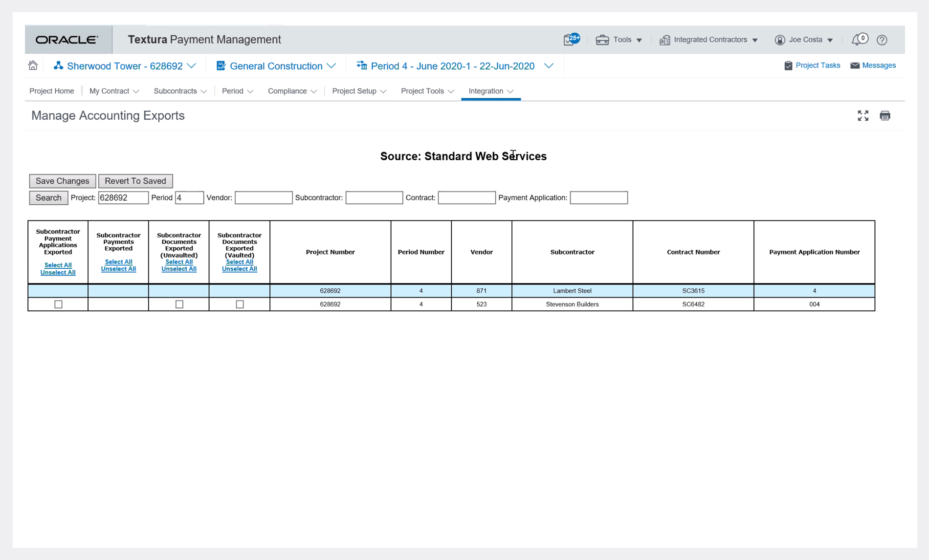929x560 pixels.
Task: Open the tasks notification icon with 25+ badge
Action: click(571, 40)
